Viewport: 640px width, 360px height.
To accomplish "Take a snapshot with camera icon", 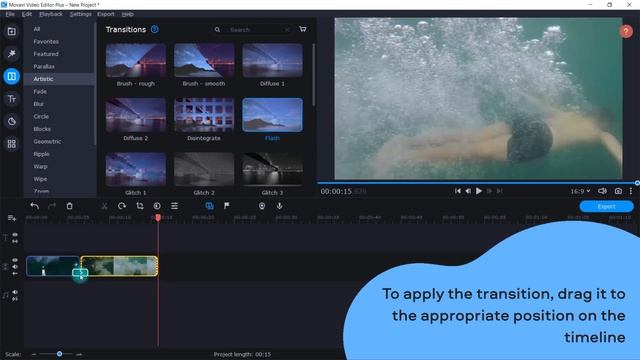I will pyautogui.click(x=618, y=191).
